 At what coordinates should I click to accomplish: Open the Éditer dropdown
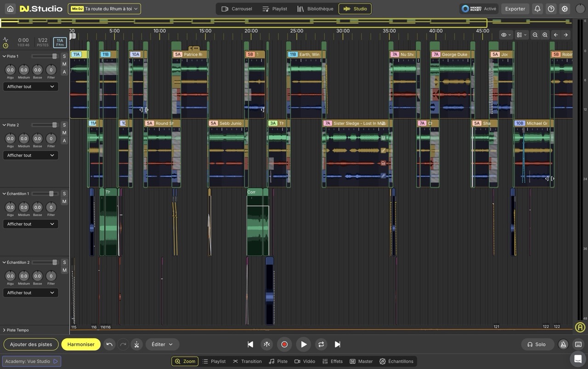pos(162,344)
